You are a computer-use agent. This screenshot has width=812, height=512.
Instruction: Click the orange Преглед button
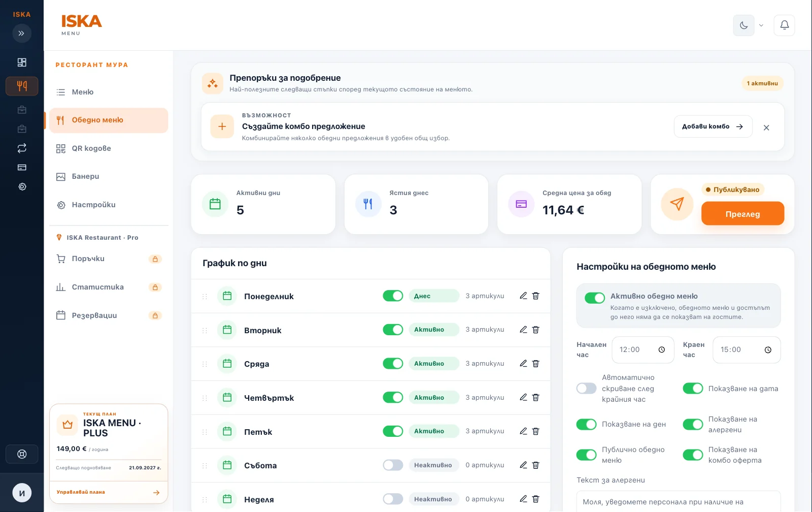point(742,214)
